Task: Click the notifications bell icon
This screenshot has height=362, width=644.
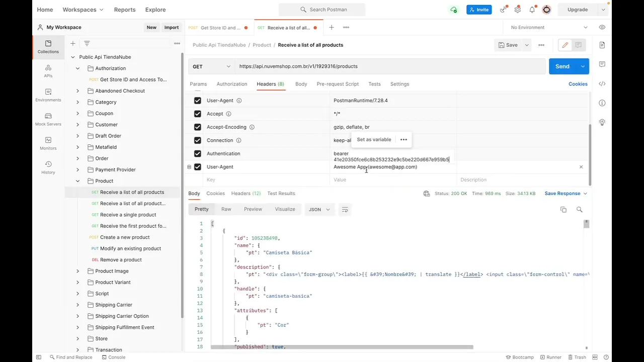Action: (x=532, y=10)
